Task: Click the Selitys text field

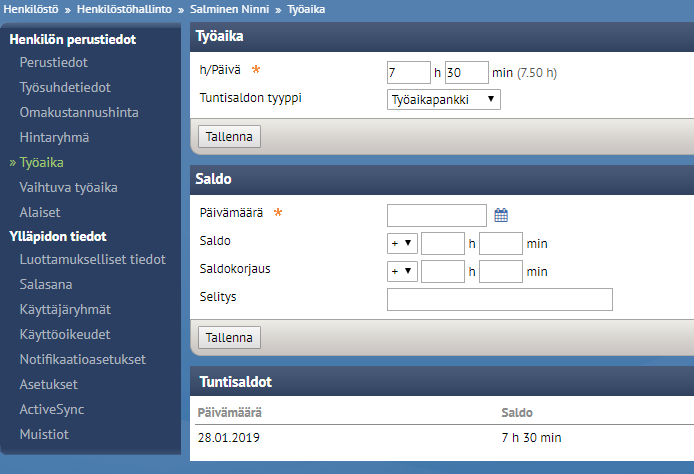Action: (x=500, y=300)
